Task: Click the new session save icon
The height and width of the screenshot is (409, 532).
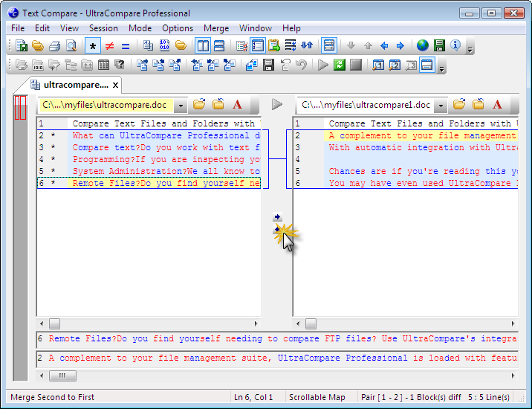Action: click(x=22, y=45)
